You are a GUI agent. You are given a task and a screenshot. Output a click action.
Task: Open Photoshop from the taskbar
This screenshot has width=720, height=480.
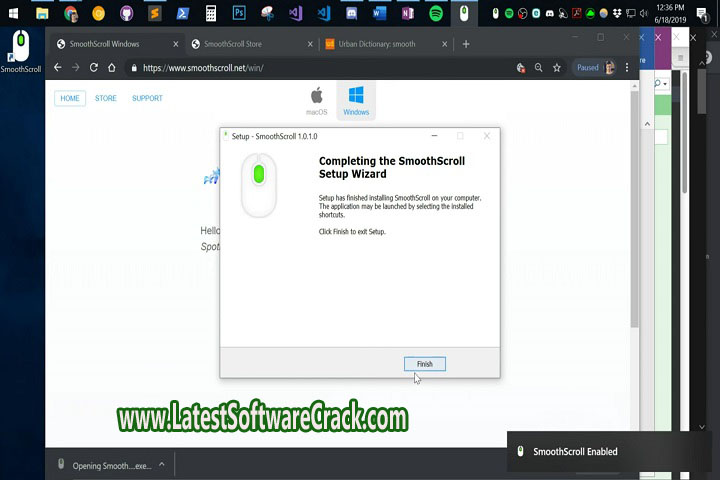coord(239,14)
